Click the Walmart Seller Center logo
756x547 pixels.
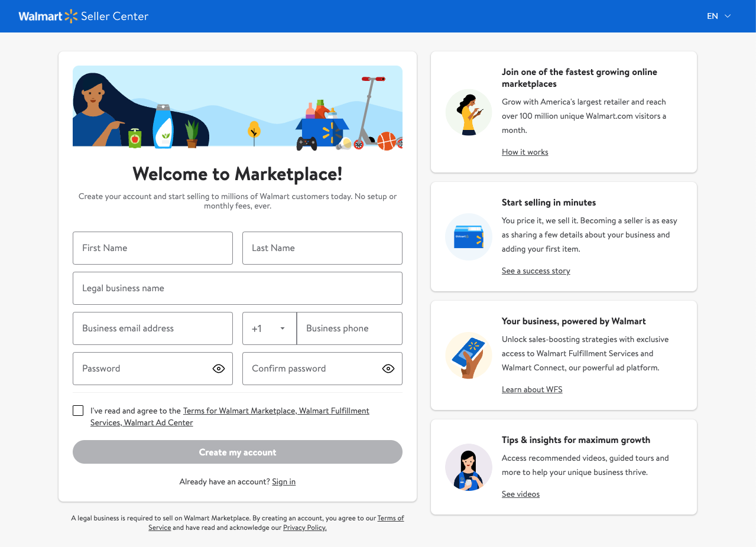83,16
